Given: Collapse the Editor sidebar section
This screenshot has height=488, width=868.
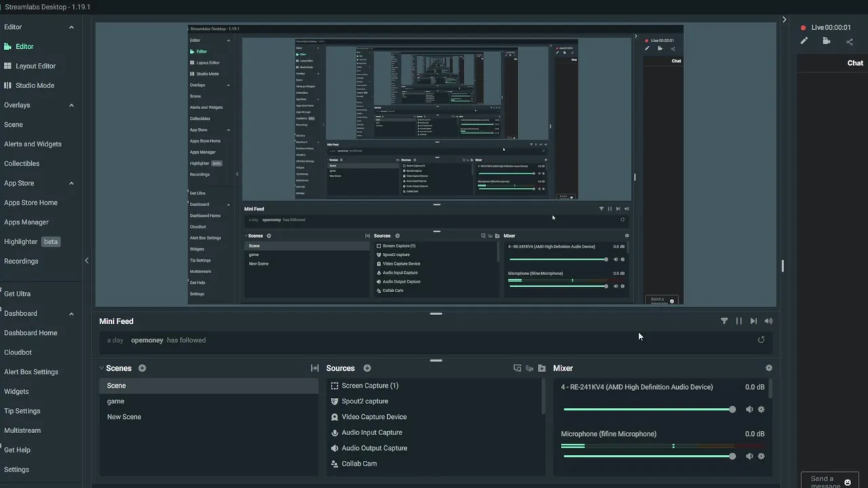Looking at the screenshot, I should pyautogui.click(x=71, y=27).
